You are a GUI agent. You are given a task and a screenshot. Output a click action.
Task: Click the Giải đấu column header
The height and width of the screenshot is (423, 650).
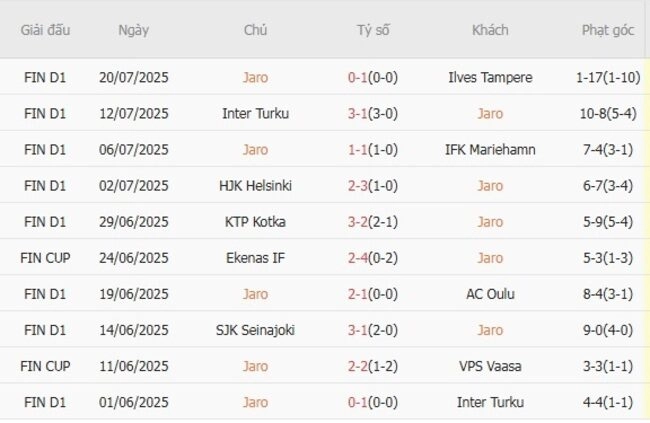click(45, 30)
